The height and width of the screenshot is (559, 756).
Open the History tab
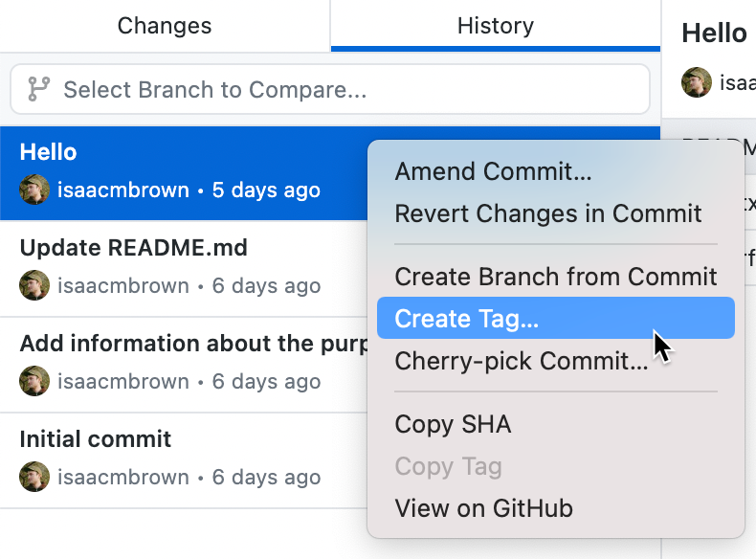(495, 26)
